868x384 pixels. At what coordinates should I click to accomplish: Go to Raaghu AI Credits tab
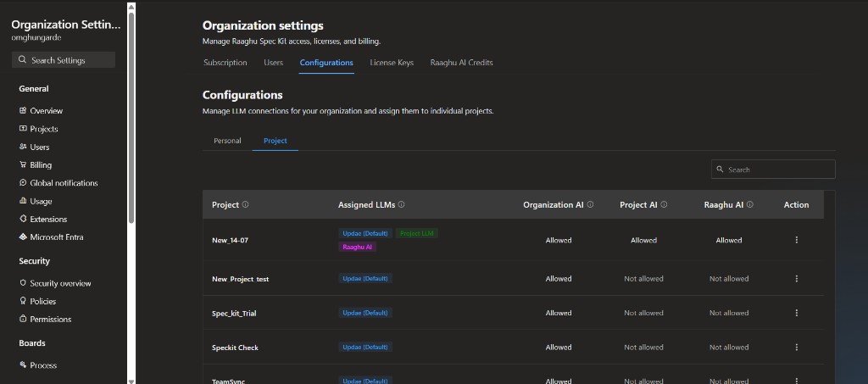pyautogui.click(x=462, y=63)
